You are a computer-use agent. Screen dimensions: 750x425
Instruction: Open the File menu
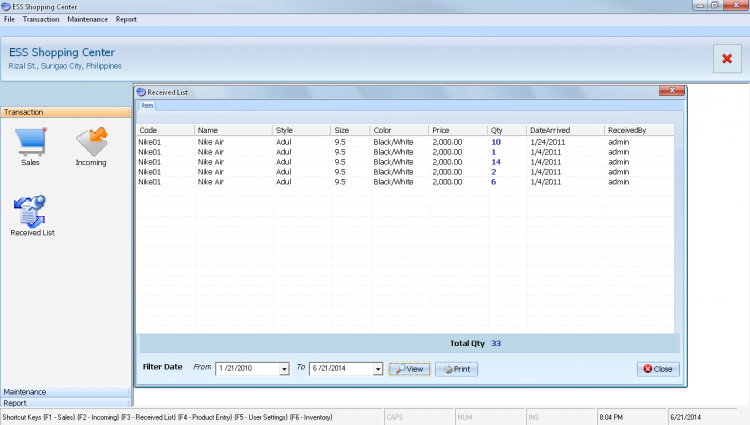coord(9,20)
